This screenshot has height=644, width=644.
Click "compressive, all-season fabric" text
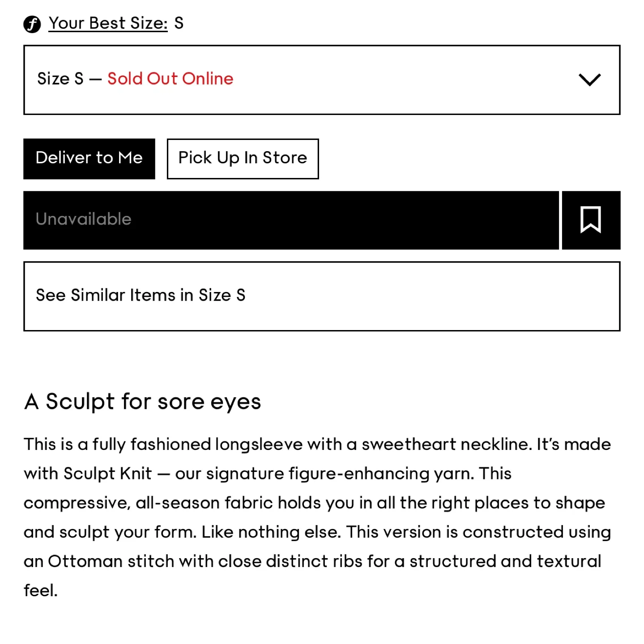point(148,503)
